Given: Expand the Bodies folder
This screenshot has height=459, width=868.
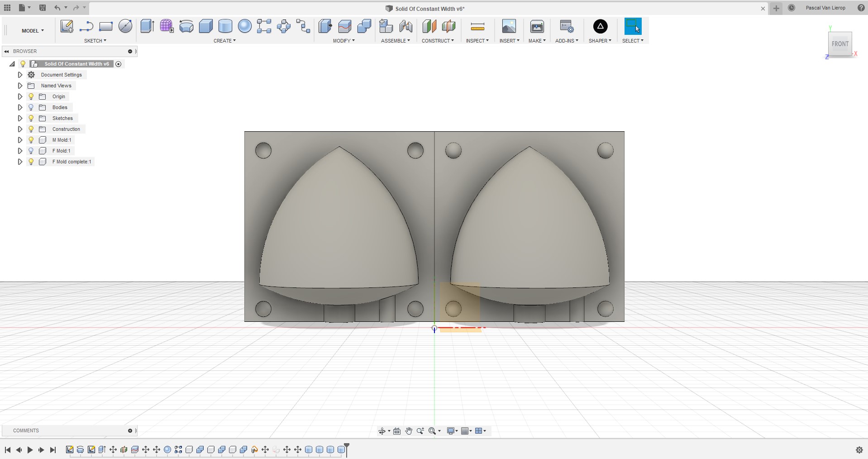Looking at the screenshot, I should (20, 107).
